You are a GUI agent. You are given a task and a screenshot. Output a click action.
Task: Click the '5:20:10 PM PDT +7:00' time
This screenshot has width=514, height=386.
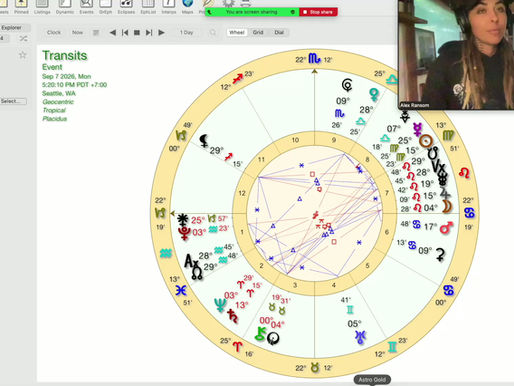coord(74,85)
